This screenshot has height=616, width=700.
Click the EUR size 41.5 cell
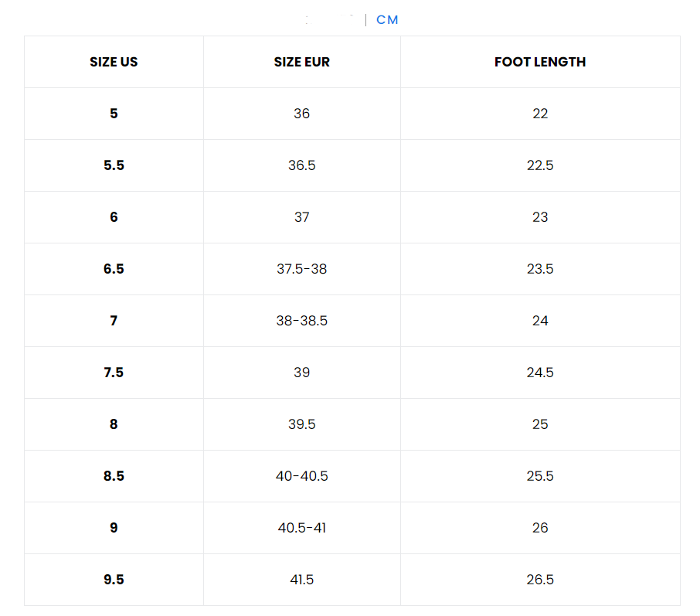click(301, 580)
